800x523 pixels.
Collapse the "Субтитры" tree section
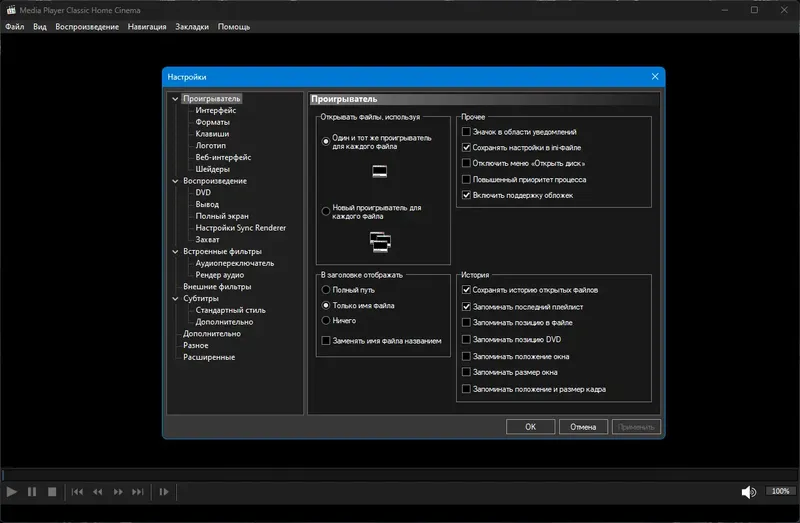pyautogui.click(x=175, y=298)
